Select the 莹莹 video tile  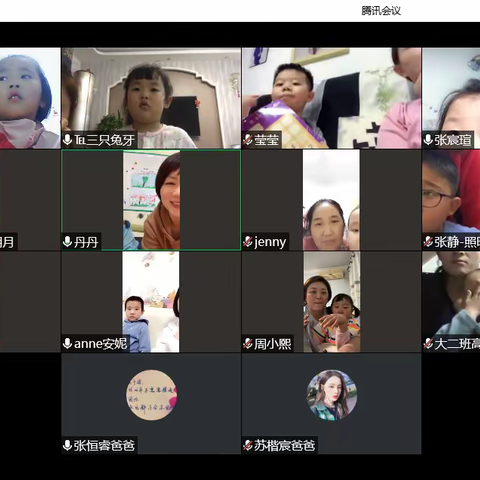[x=331, y=98]
